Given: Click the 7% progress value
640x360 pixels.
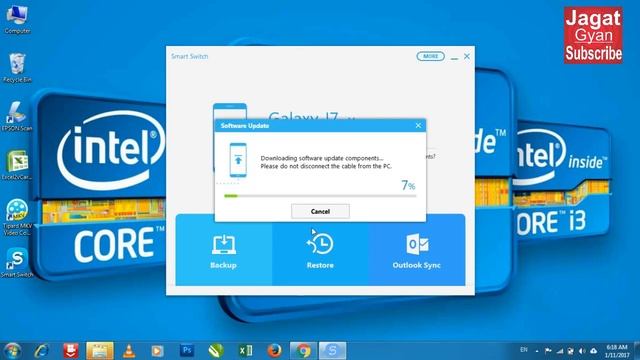Looking at the screenshot, I should pyautogui.click(x=408, y=185).
